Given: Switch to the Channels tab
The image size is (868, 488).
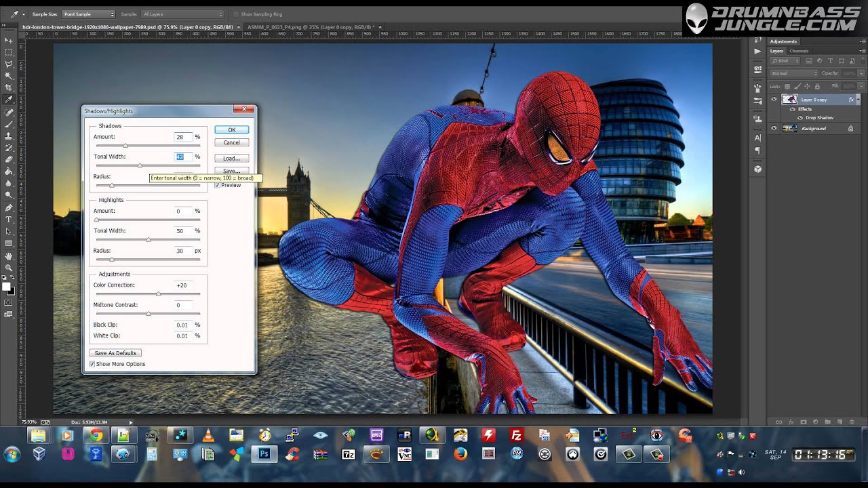Looking at the screenshot, I should click(799, 51).
